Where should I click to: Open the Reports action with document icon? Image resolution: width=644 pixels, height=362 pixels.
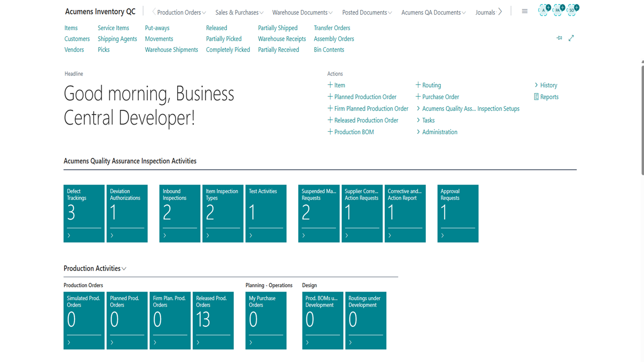pos(546,97)
